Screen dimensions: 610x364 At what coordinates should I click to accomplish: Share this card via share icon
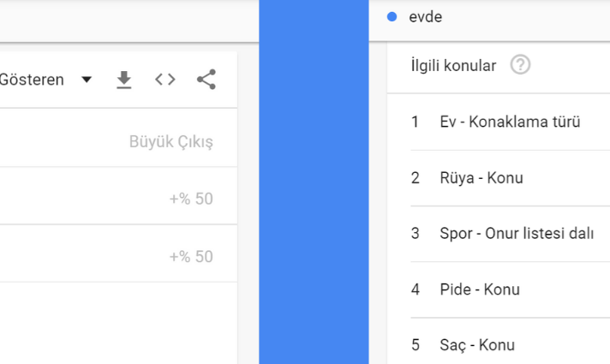pos(206,80)
